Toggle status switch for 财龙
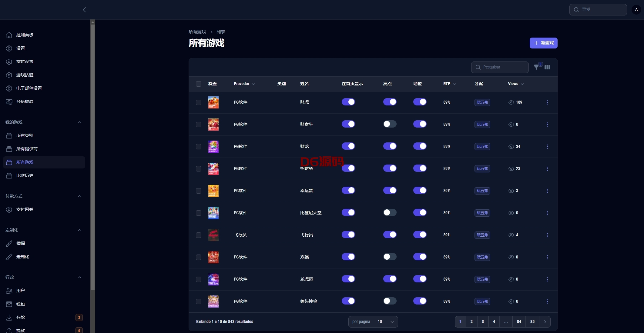644x333 pixels. (420, 146)
